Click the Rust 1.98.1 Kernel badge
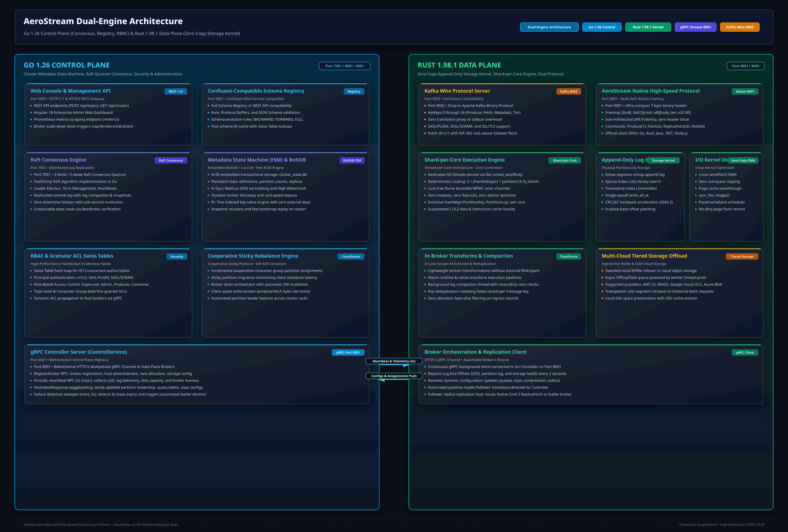The width and height of the screenshot is (788, 532). (648, 27)
